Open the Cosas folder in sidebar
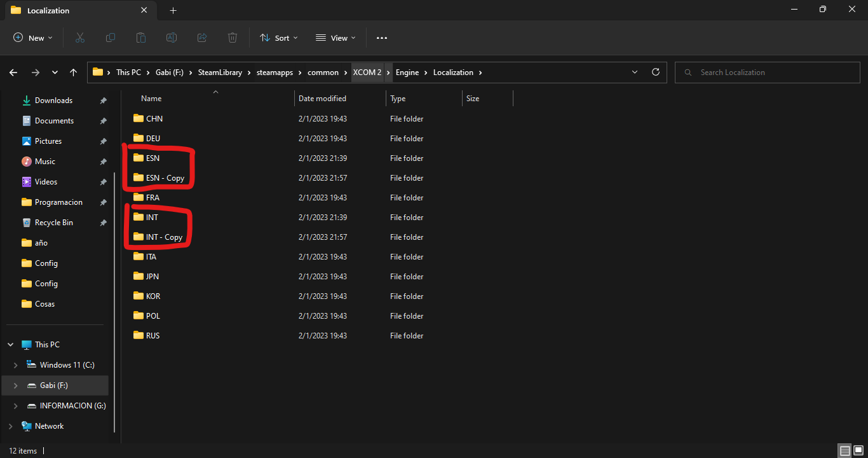Image resolution: width=868 pixels, height=458 pixels. click(x=44, y=304)
